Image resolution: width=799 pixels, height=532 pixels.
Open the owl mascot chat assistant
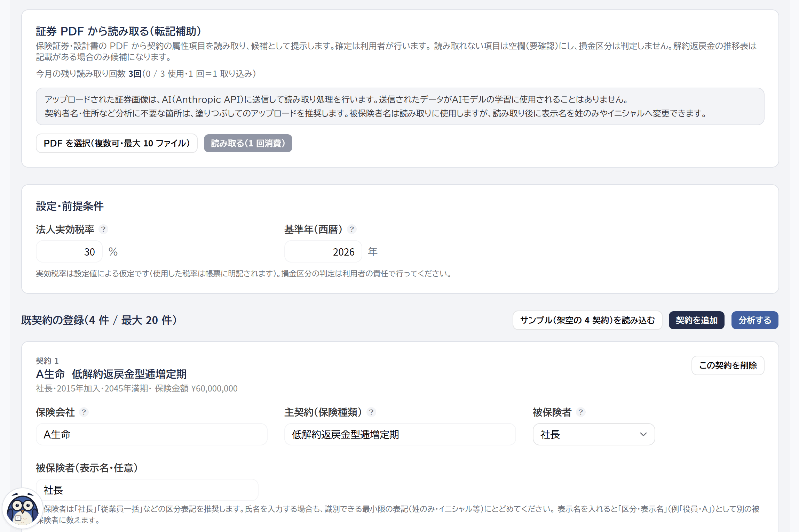click(x=23, y=509)
